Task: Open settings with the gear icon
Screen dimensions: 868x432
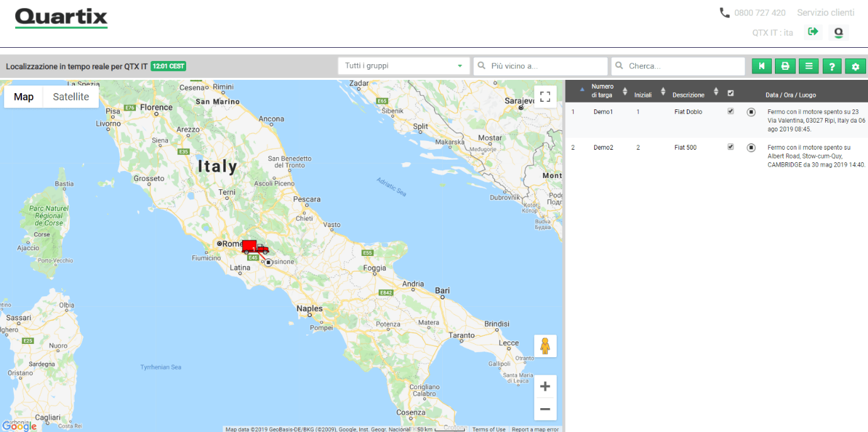Action: tap(855, 66)
